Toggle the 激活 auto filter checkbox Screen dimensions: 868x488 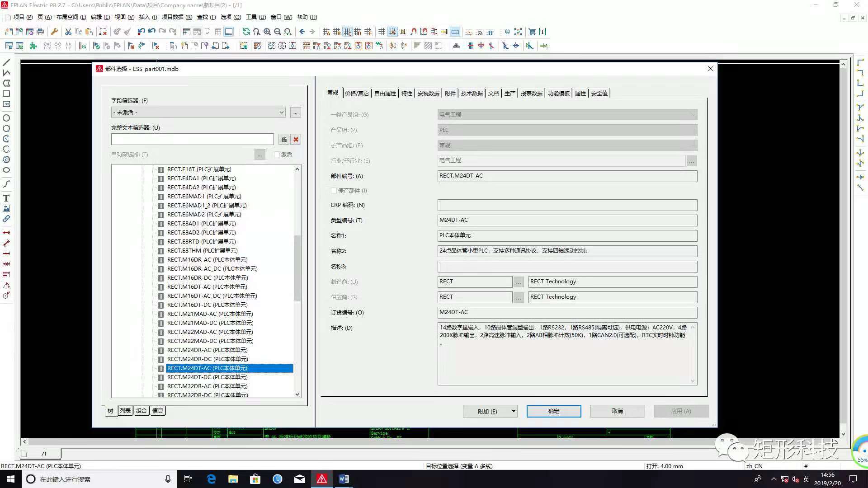pos(277,155)
